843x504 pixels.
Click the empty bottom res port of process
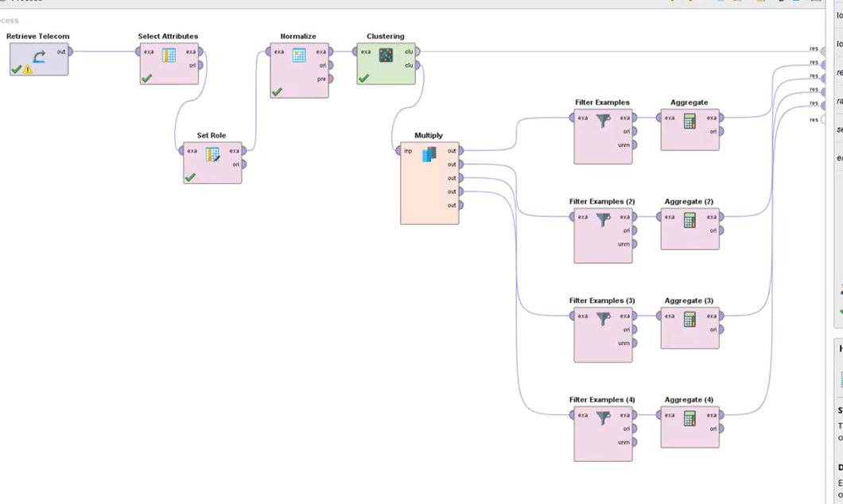[x=823, y=120]
